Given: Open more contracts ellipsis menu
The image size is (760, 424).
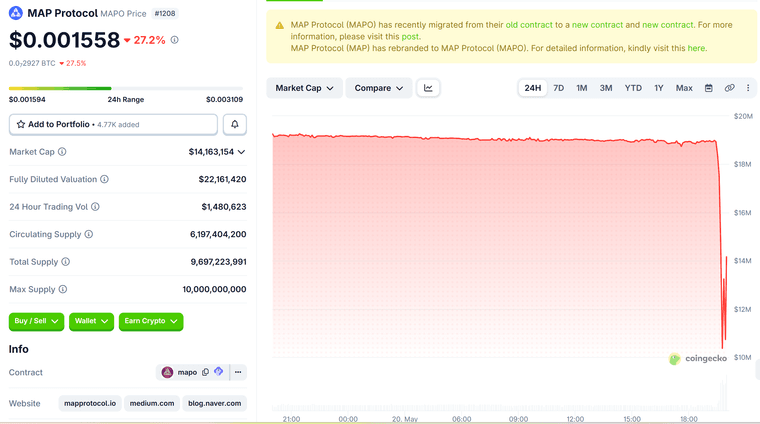Looking at the screenshot, I should (x=238, y=372).
